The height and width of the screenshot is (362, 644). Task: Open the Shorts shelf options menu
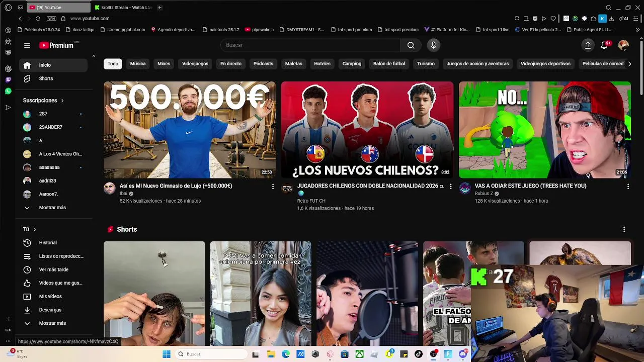[x=624, y=229]
